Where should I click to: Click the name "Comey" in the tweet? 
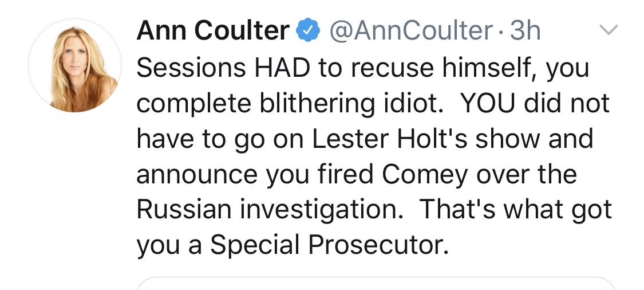pos(423,175)
